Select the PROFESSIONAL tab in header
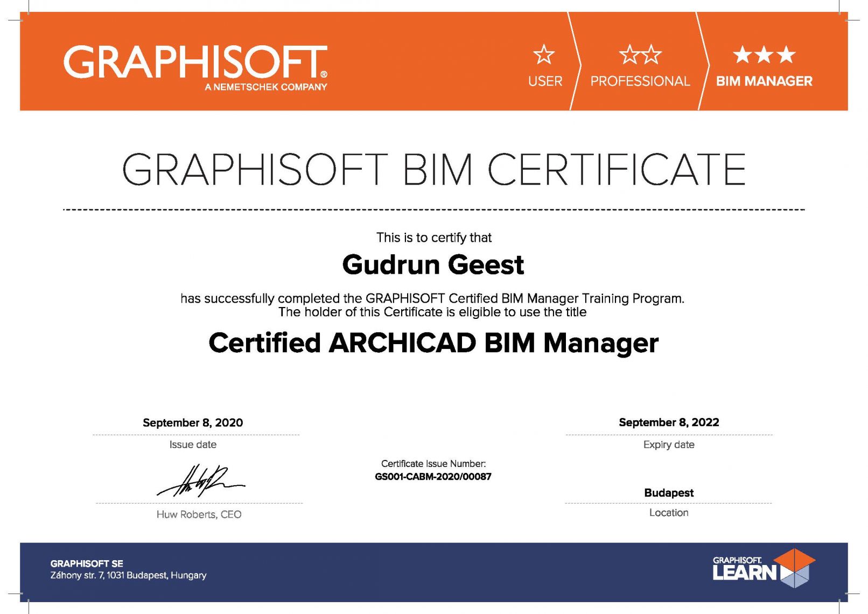 coord(640,81)
